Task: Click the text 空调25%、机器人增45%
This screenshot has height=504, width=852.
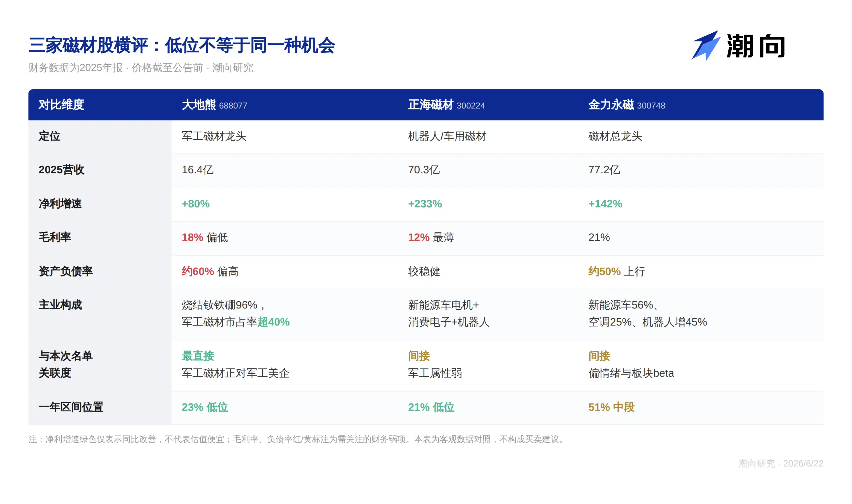Action: pyautogui.click(x=648, y=322)
